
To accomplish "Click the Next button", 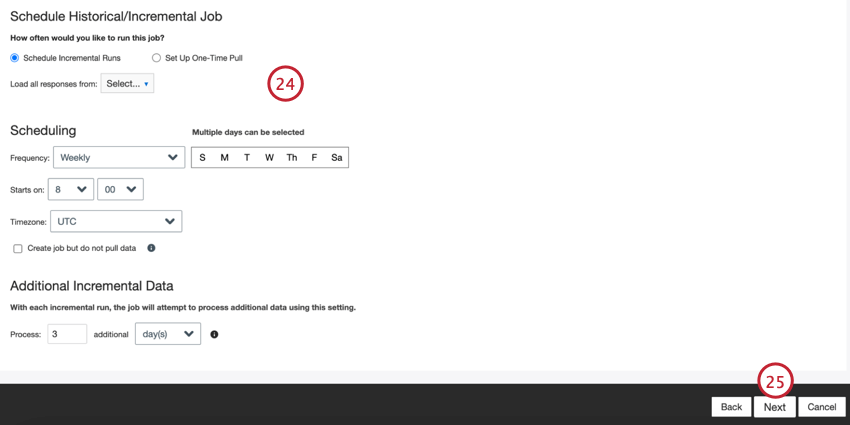I will pos(775,407).
